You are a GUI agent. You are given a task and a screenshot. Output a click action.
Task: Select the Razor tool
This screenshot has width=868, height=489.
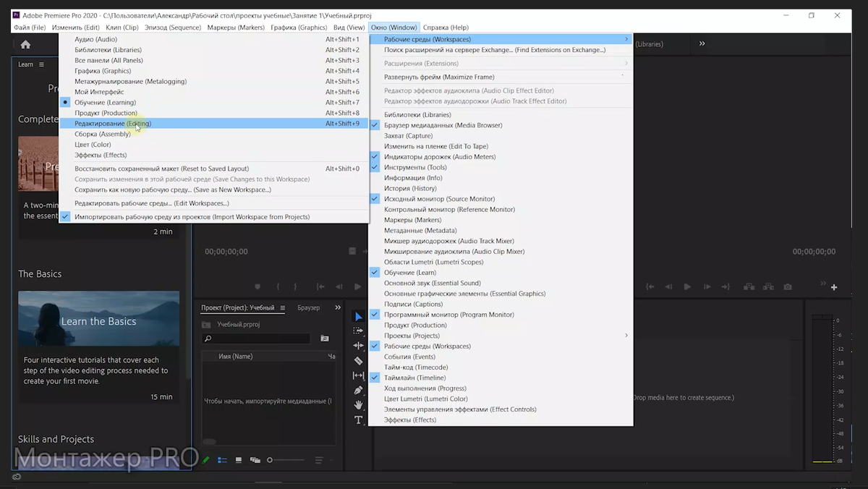tap(359, 360)
